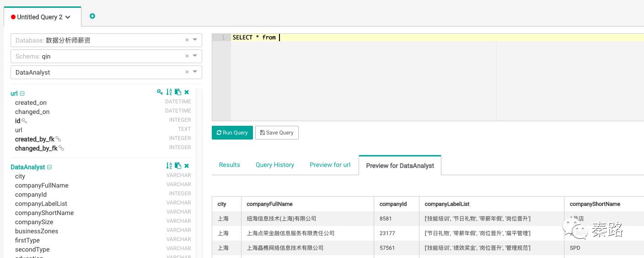Collapse the DataAnalyst table columns
The image size is (644, 258).
tap(49, 167)
